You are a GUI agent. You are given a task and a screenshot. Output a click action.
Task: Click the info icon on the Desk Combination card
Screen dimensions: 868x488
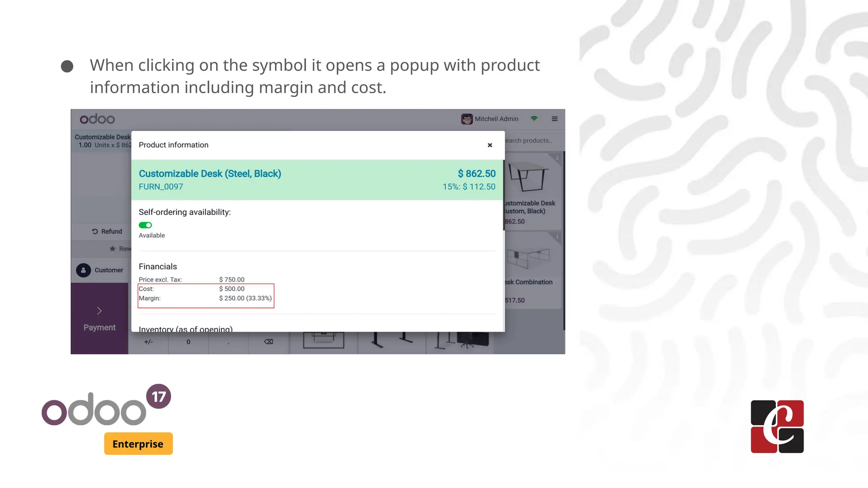click(557, 236)
